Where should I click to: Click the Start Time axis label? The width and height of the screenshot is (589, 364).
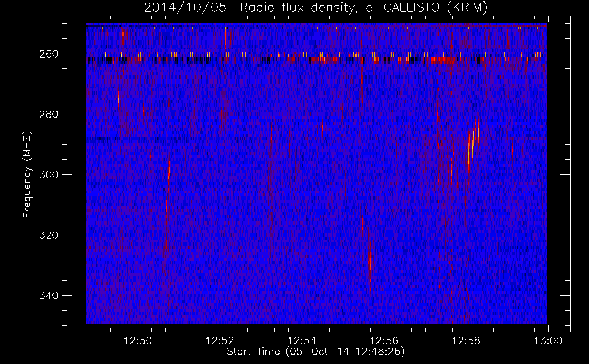coord(316,352)
